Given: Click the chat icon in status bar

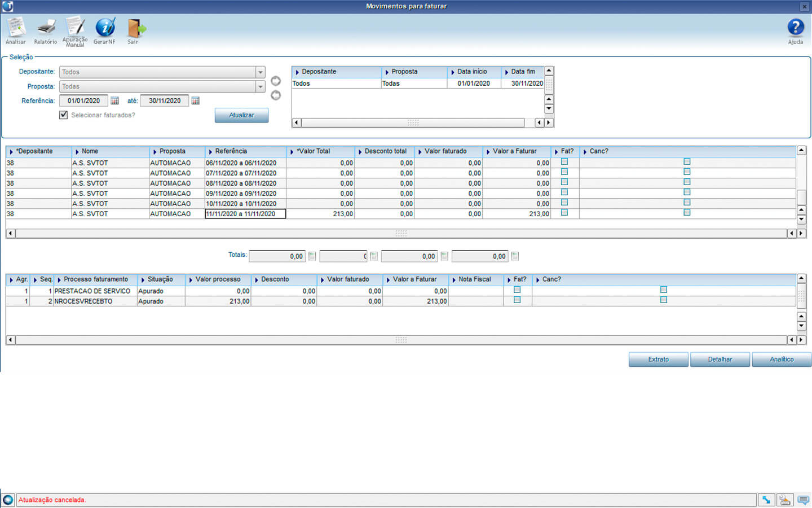Looking at the screenshot, I should pyautogui.click(x=803, y=500).
